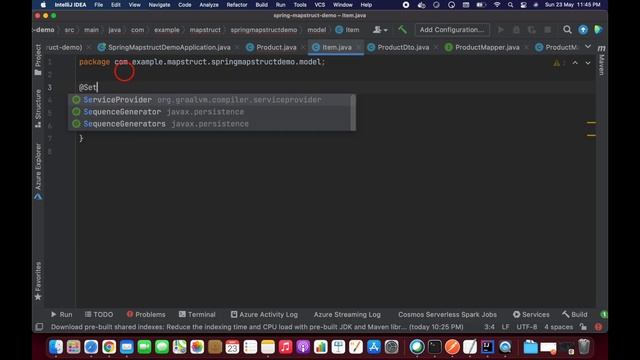Expand the hidden editor tabs chevron

click(588, 47)
